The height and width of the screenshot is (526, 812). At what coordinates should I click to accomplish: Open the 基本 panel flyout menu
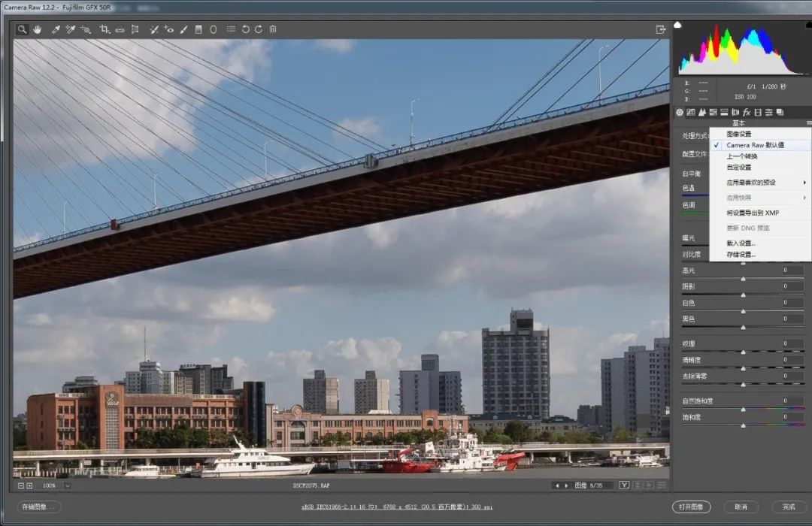pyautogui.click(x=809, y=123)
